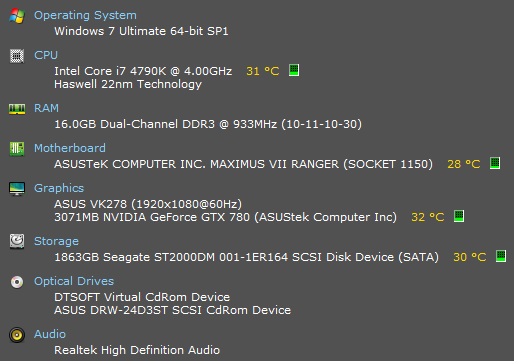Click the green CPU temperature status icon
The height and width of the screenshot is (361, 514).
point(294,70)
